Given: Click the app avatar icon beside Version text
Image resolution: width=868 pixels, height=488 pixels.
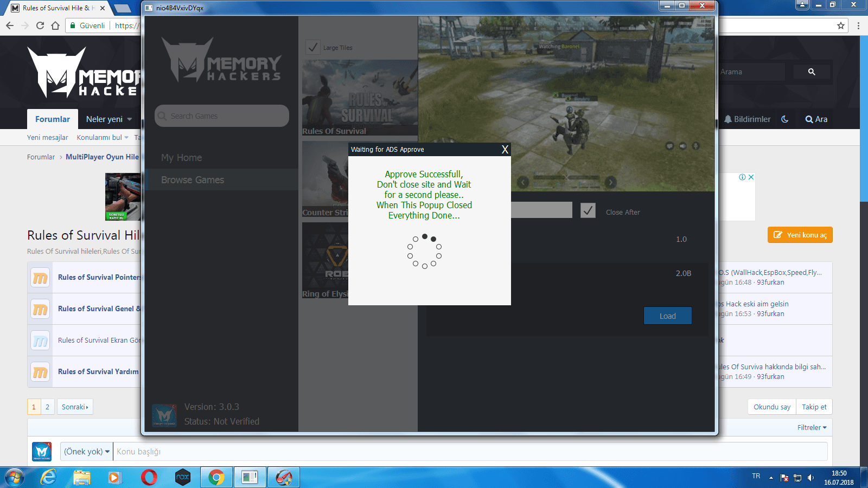Looking at the screenshot, I should click(164, 415).
